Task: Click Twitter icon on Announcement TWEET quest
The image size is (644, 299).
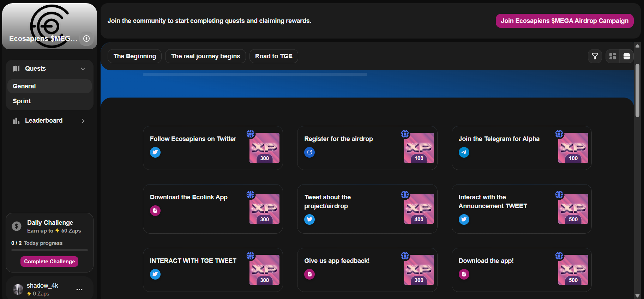Action: point(464,219)
